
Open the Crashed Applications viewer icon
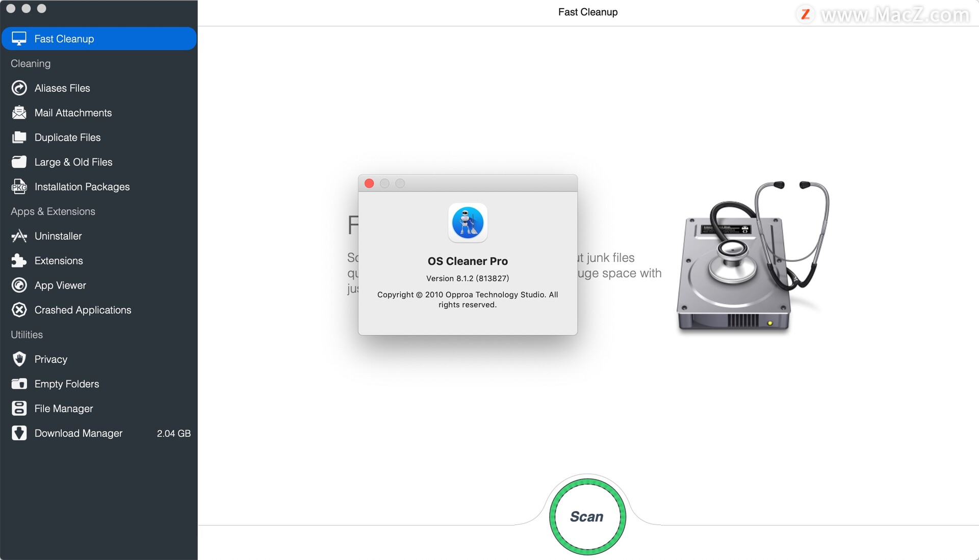click(18, 310)
